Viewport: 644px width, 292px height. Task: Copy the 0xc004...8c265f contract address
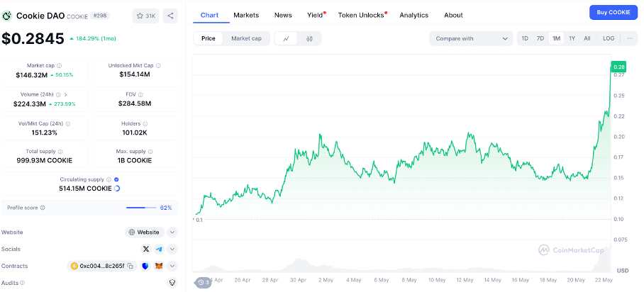130,266
